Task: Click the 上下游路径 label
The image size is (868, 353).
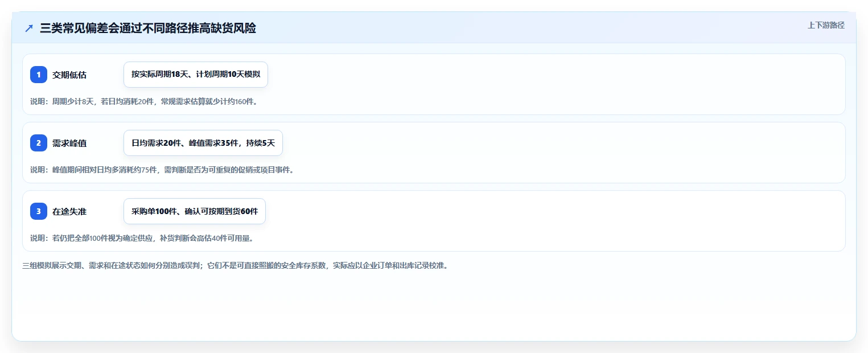Action: [x=826, y=25]
